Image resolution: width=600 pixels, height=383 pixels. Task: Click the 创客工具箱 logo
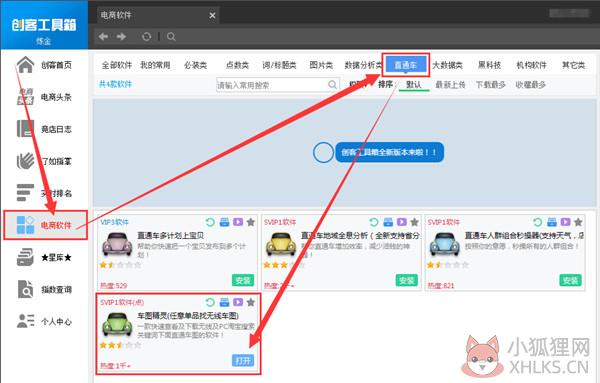click(x=44, y=25)
